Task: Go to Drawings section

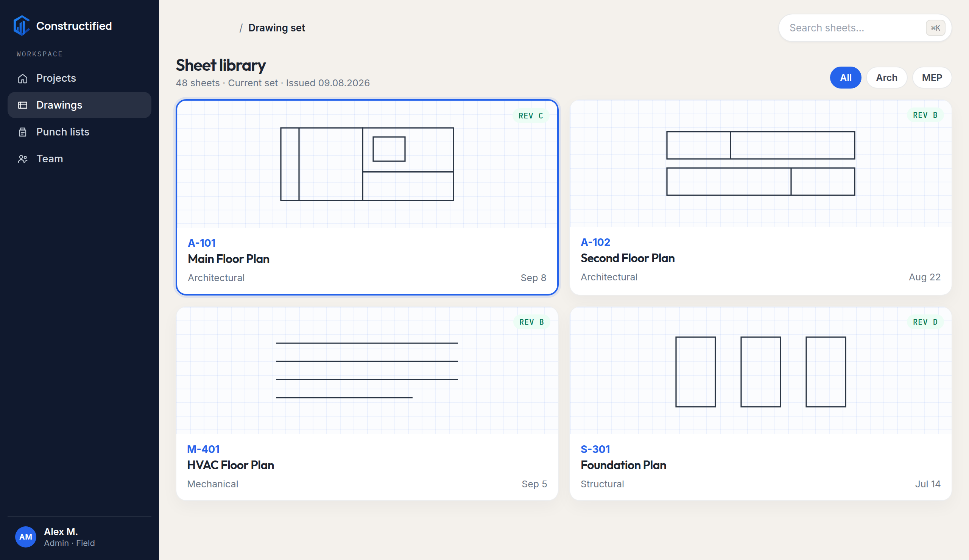Action: click(x=79, y=105)
